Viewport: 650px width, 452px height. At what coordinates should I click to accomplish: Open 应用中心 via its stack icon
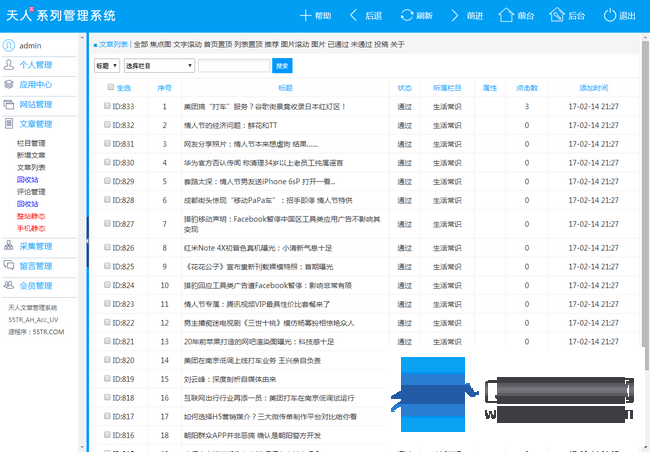(x=9, y=84)
